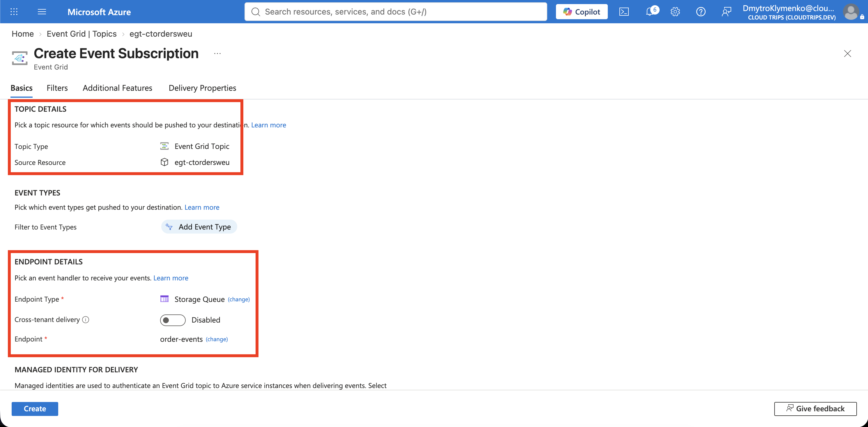Launch Cloud Shell from the top bar
The width and height of the screenshot is (868, 427).
point(624,12)
